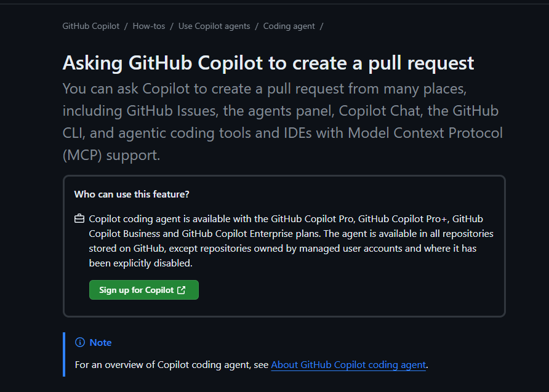Image resolution: width=549 pixels, height=392 pixels.
Task: Click the phrase "been explicitly disabled"
Action: click(x=141, y=263)
